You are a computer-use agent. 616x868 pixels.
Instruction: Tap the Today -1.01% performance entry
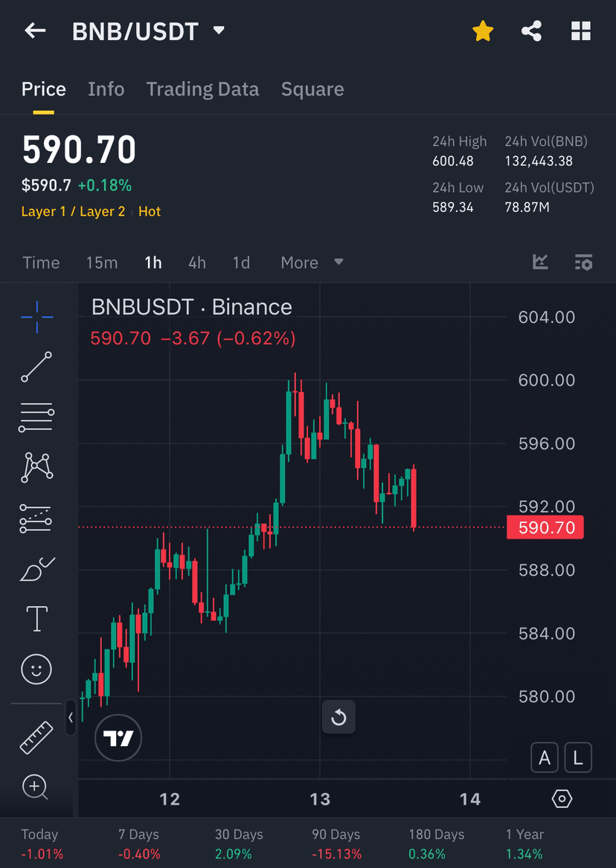pos(42,843)
